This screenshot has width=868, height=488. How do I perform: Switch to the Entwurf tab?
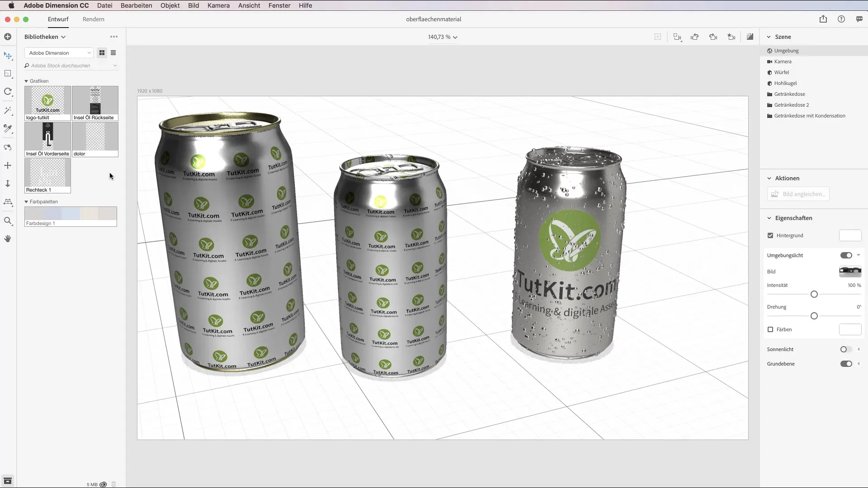tap(58, 19)
